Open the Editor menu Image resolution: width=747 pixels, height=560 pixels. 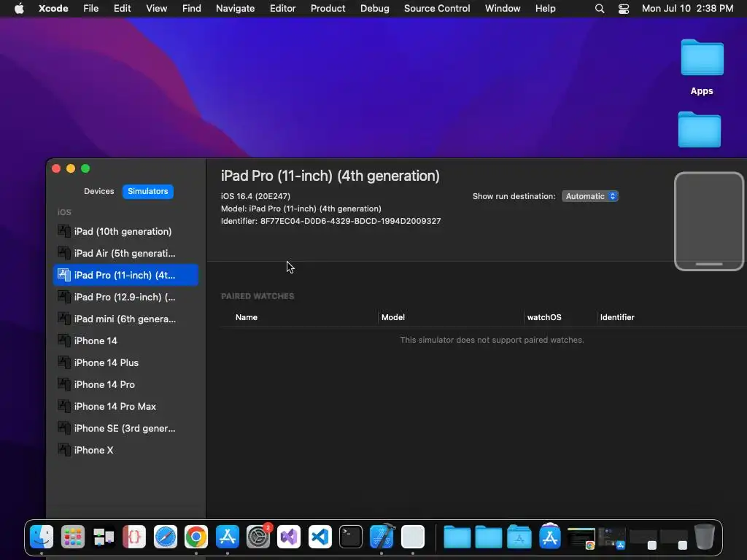pyautogui.click(x=282, y=8)
